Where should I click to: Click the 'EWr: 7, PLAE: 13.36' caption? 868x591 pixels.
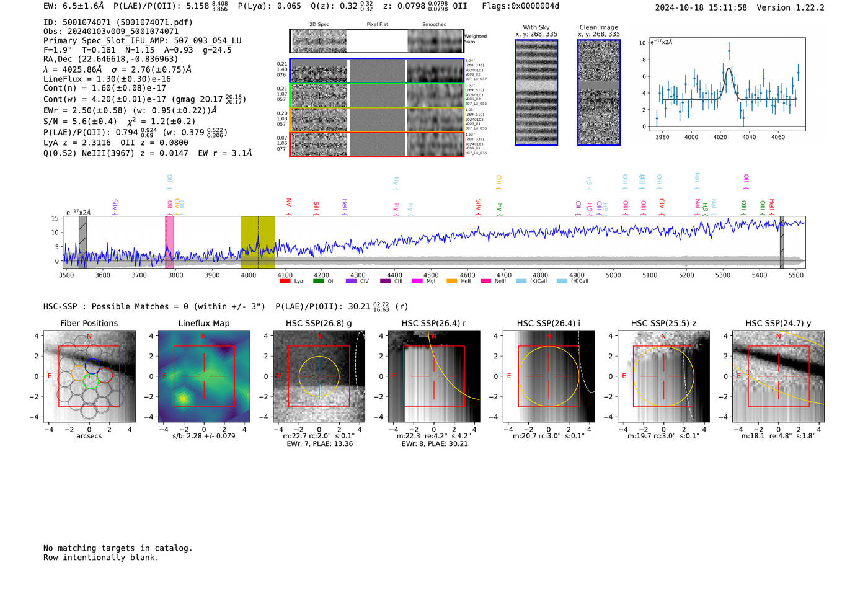click(x=320, y=444)
